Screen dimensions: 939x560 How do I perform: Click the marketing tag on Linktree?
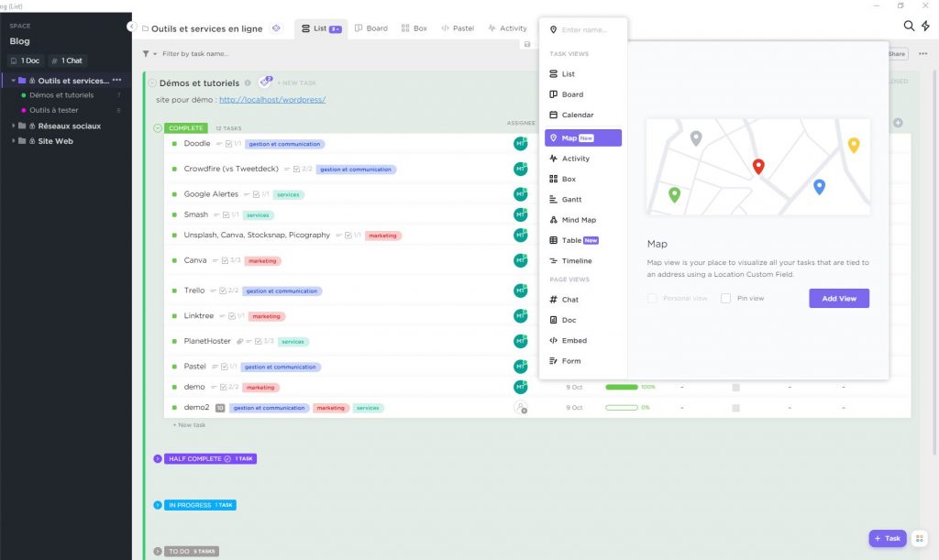(x=267, y=316)
